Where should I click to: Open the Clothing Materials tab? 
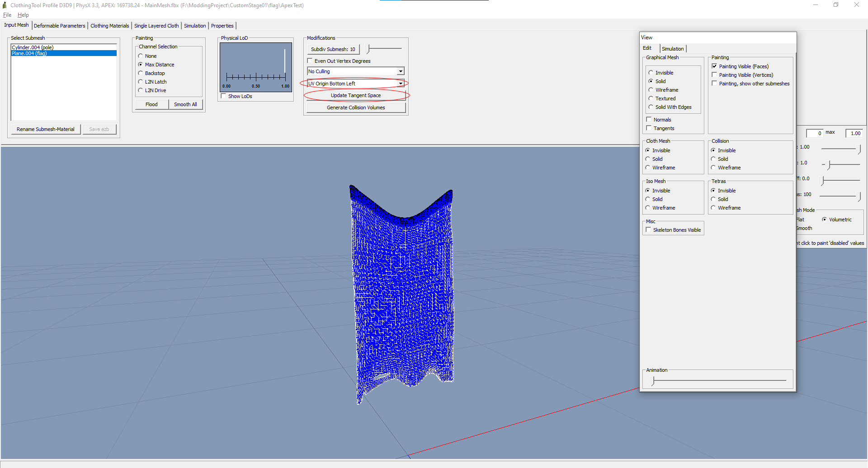click(109, 26)
